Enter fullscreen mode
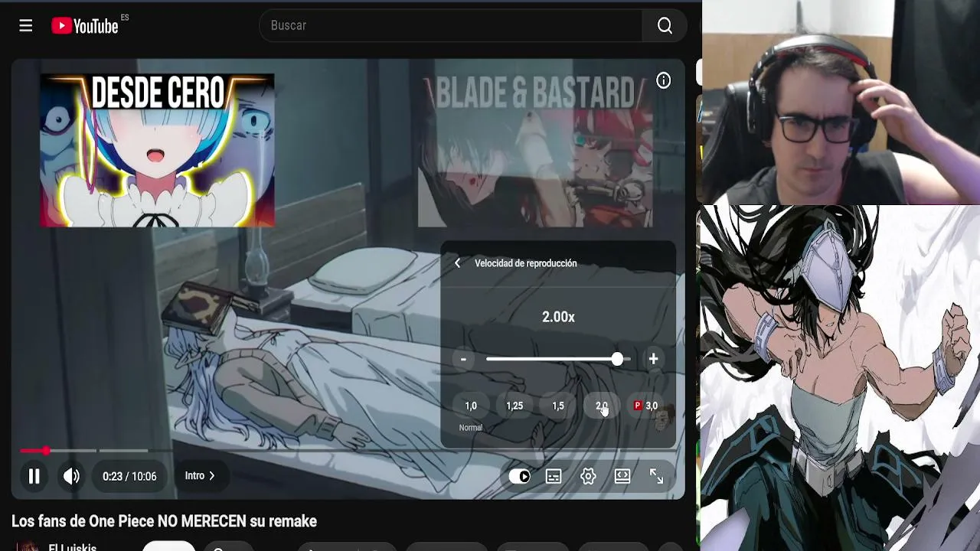This screenshot has width=980, height=551. [657, 476]
